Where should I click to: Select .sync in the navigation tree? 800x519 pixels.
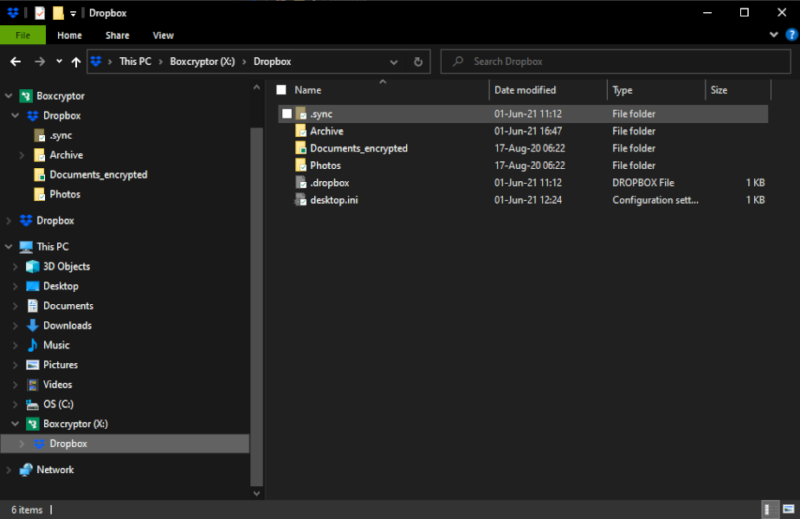[x=61, y=135]
